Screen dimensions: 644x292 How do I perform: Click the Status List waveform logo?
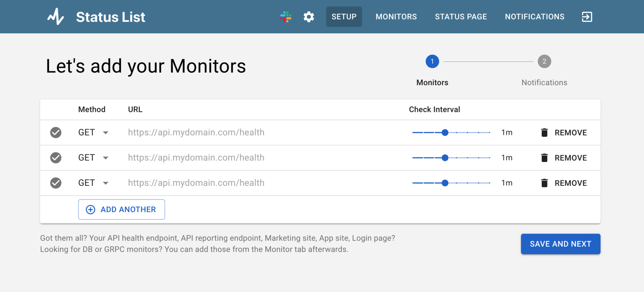tap(56, 17)
